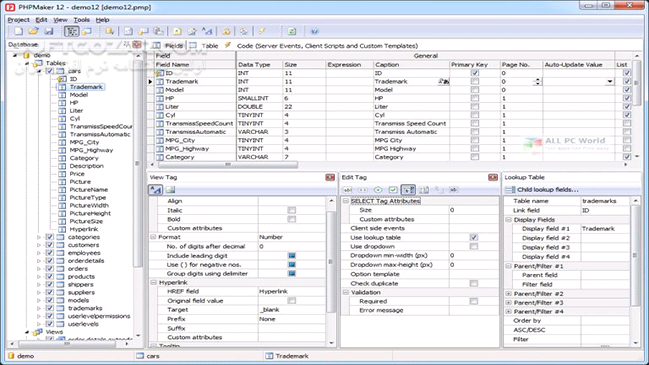
Task: Toggle Primary Key checkbox for ID row
Action: [475, 73]
